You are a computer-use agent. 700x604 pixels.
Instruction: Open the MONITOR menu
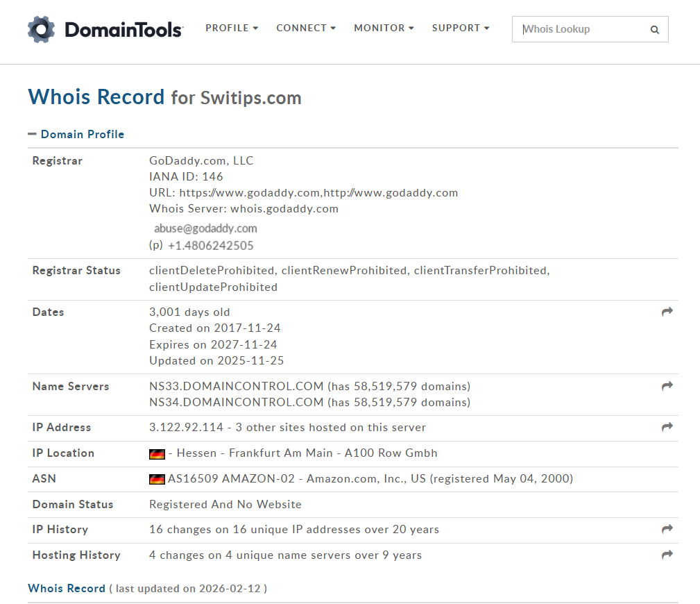(384, 28)
